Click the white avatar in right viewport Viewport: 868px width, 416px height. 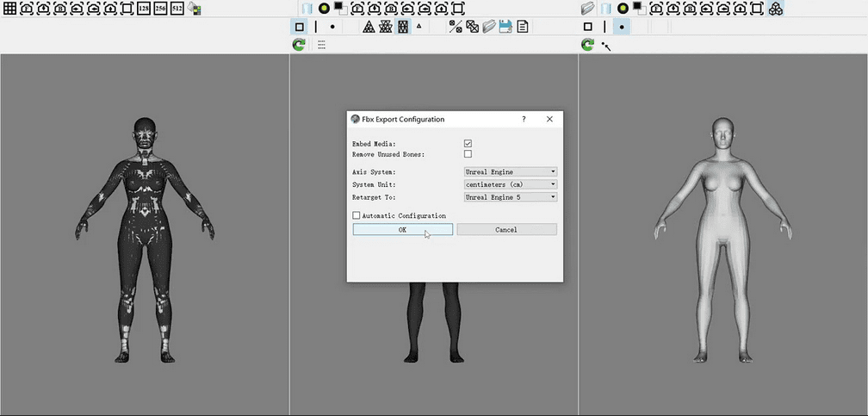(x=722, y=239)
